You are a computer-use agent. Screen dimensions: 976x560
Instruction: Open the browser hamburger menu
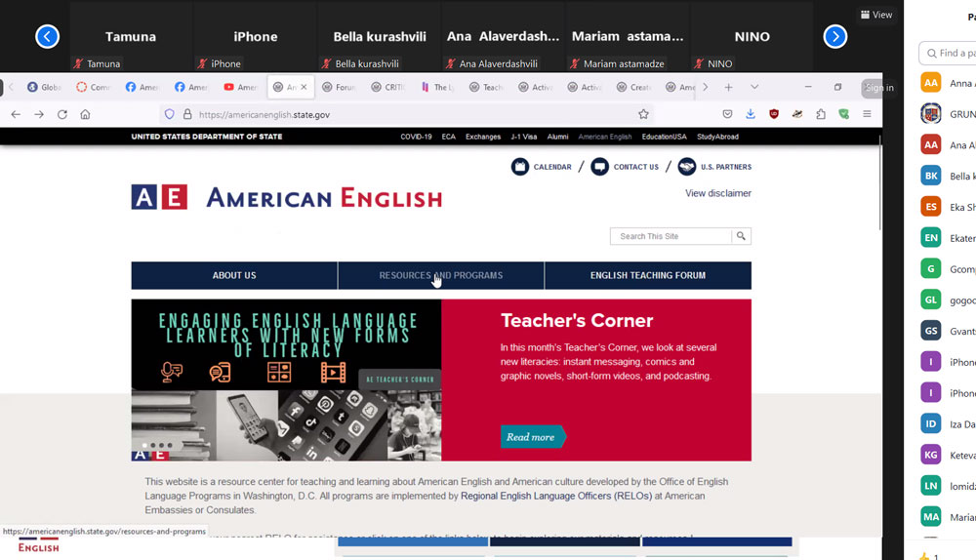[x=868, y=114]
